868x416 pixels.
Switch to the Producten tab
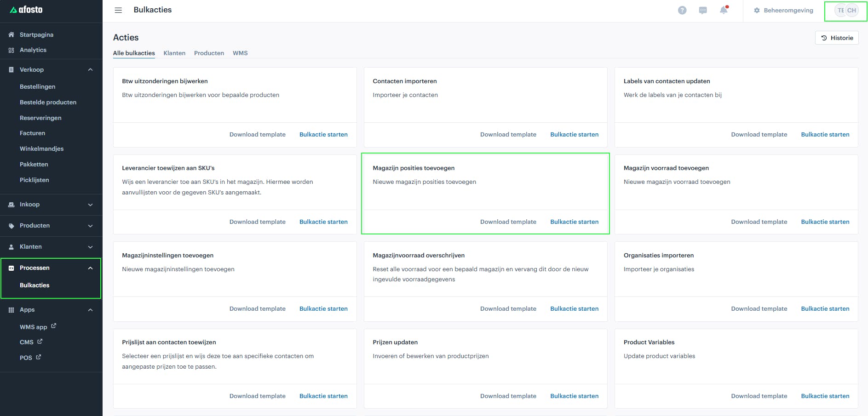pyautogui.click(x=209, y=53)
